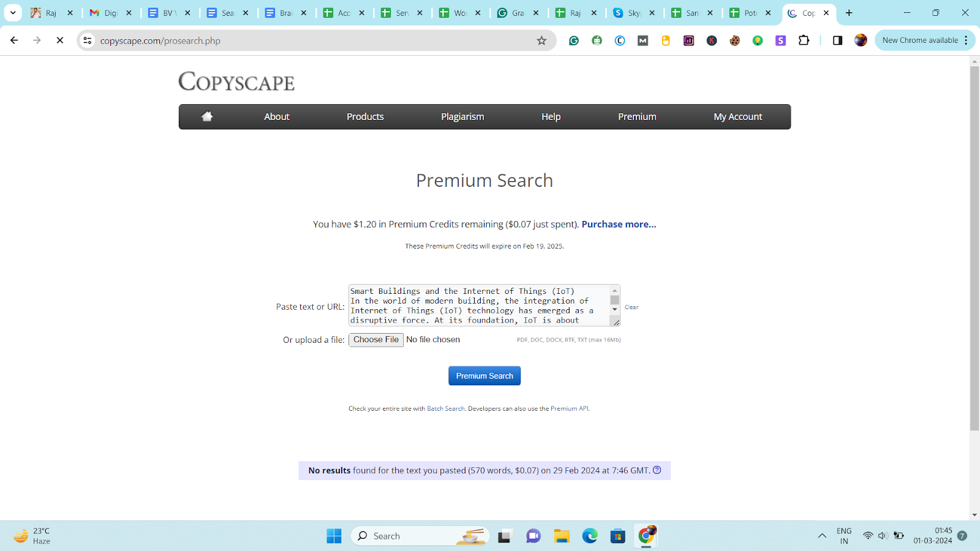Screen dimensions: 980x551
Task: Click the text area resize handle
Action: [x=616, y=322]
